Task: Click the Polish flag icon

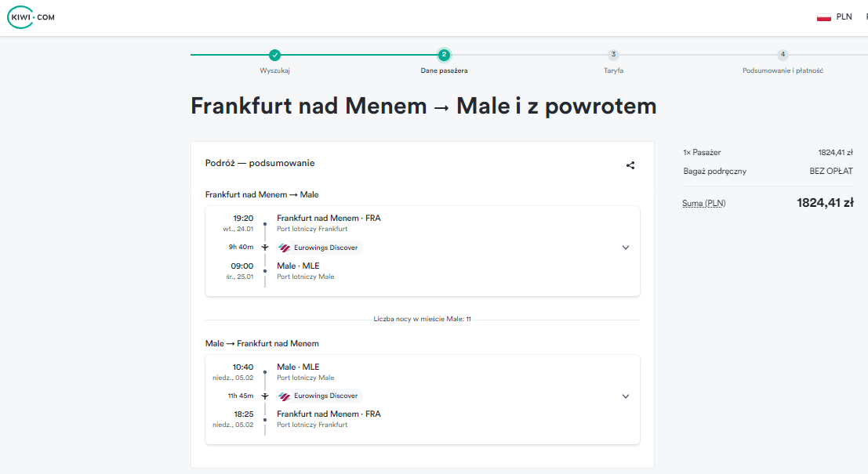Action: coord(824,17)
